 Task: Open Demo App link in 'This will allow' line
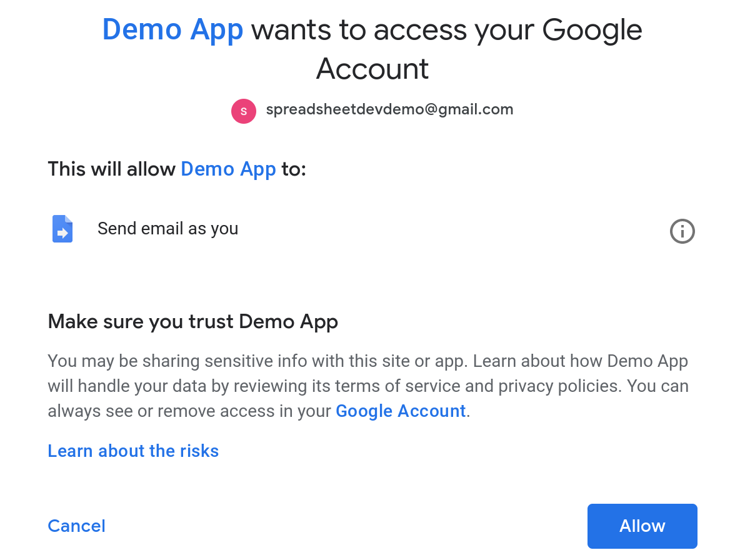[x=228, y=169]
